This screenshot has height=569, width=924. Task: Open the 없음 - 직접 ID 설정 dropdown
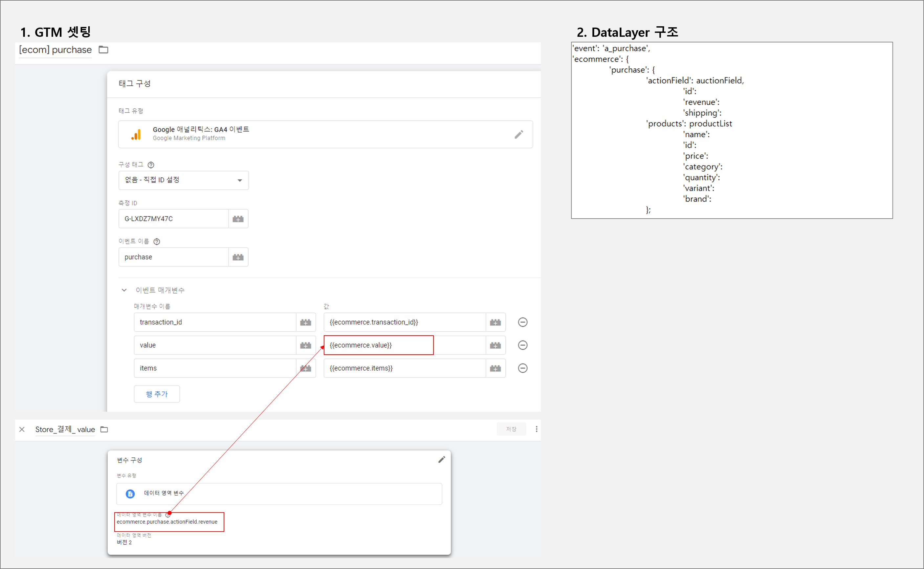(183, 180)
